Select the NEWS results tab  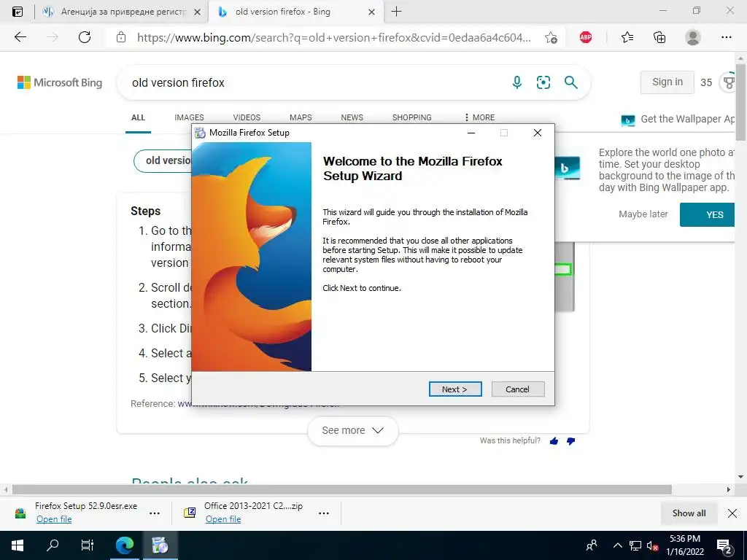click(x=352, y=117)
